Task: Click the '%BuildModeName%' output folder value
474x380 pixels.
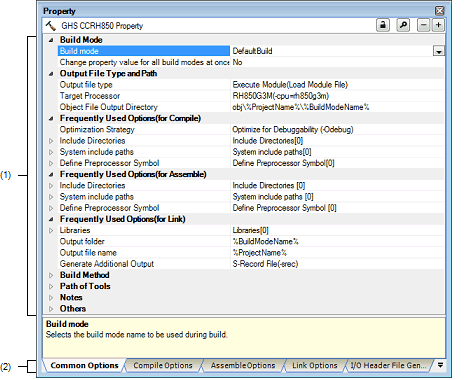Action: (266, 242)
